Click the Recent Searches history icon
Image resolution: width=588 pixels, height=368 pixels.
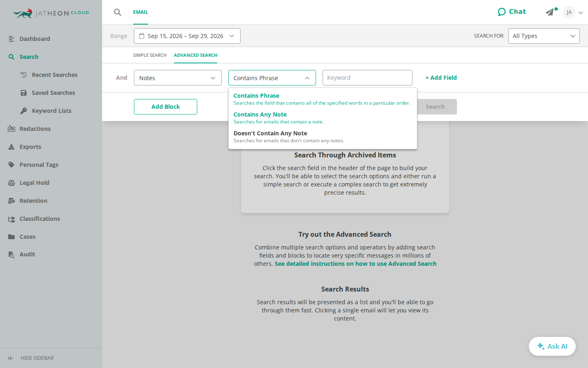point(24,75)
